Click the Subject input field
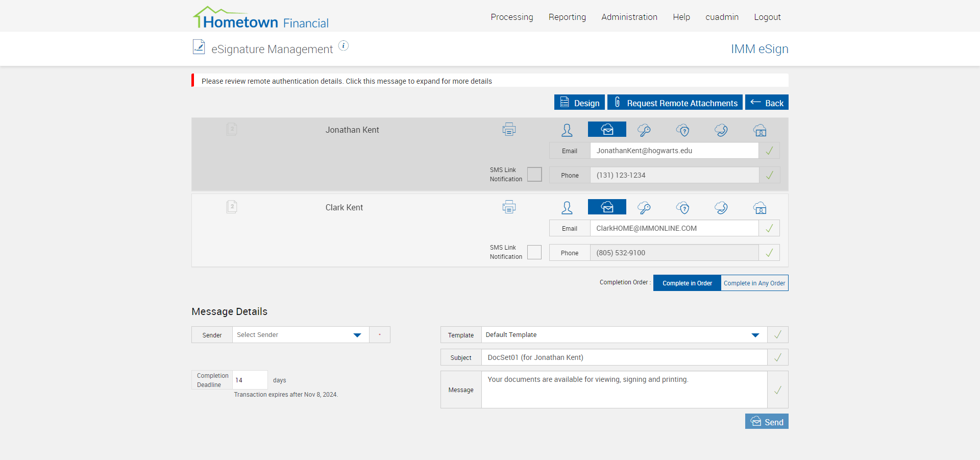 624,357
